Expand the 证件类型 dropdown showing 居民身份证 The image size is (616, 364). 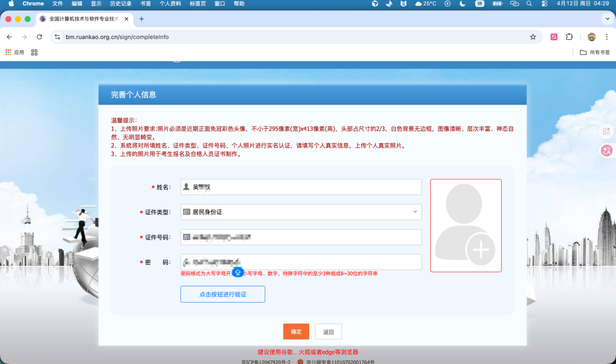tap(414, 212)
